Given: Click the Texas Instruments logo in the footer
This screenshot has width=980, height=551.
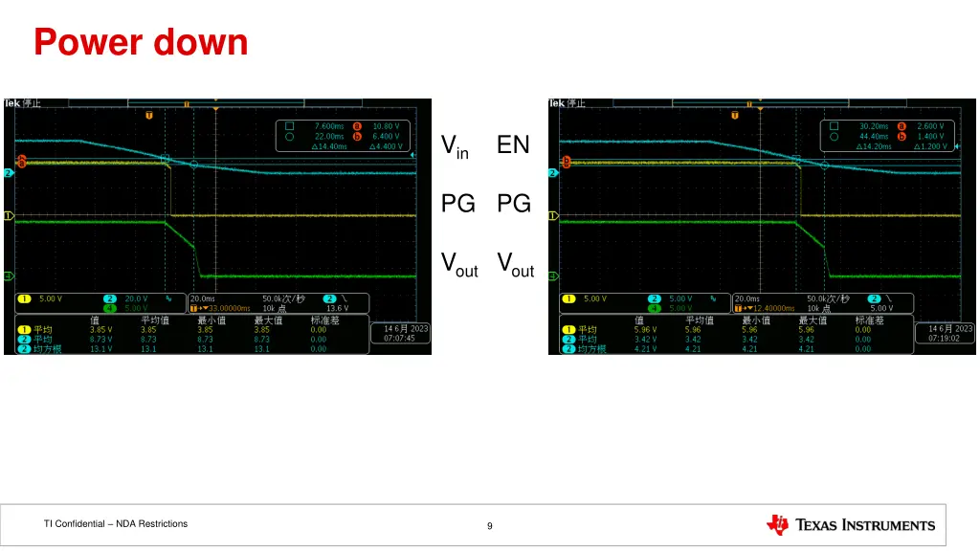Looking at the screenshot, I should point(851,525).
